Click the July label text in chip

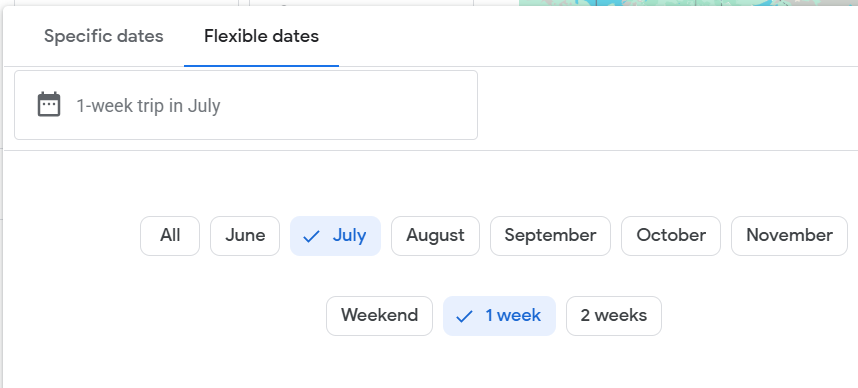pyautogui.click(x=349, y=236)
